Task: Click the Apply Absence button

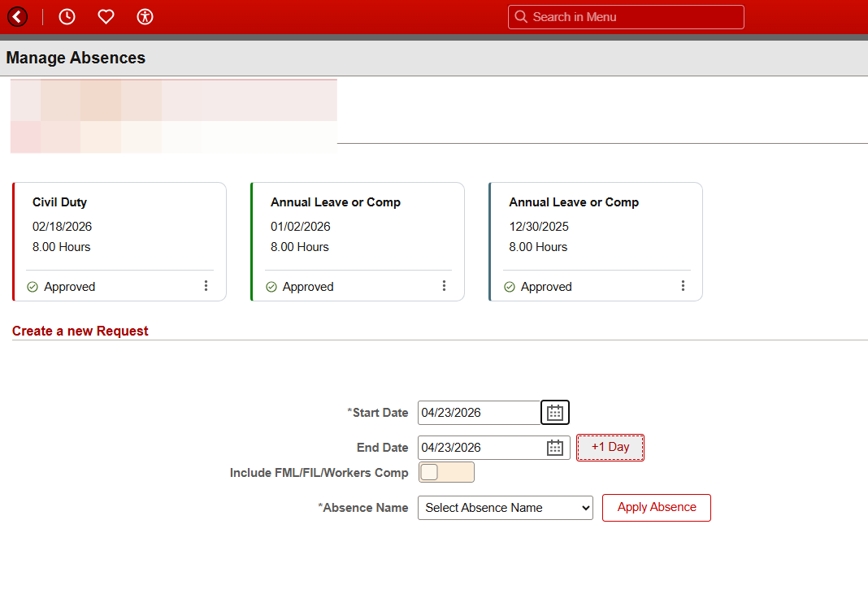Action: click(x=657, y=508)
